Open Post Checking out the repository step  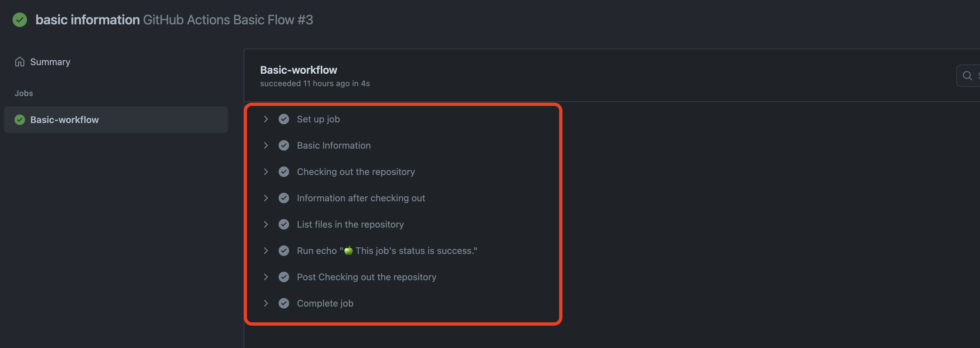367,277
